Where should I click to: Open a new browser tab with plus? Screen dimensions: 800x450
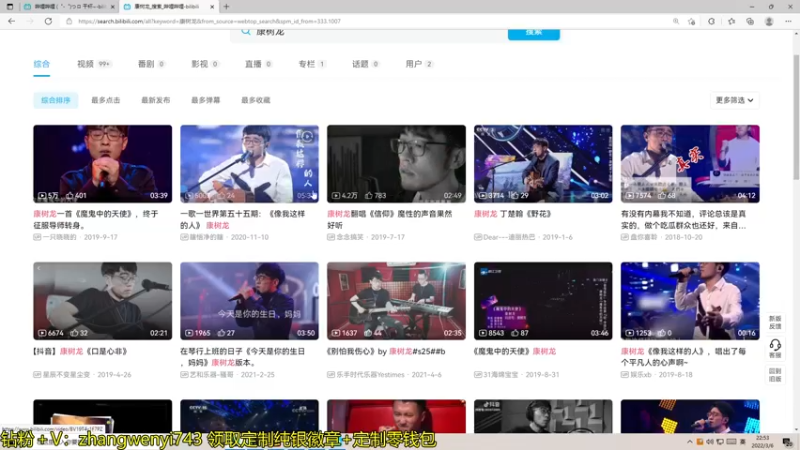(226, 7)
